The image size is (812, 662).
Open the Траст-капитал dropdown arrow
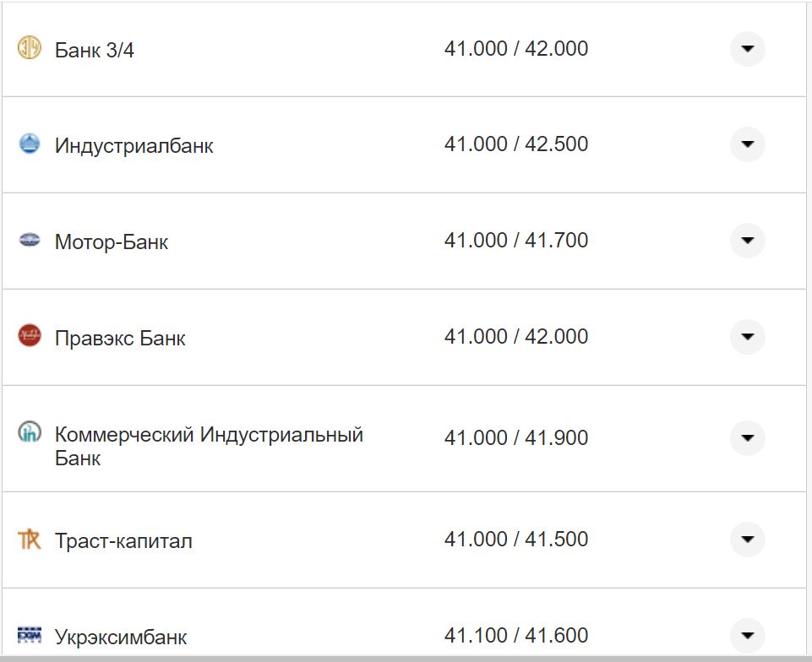(747, 538)
